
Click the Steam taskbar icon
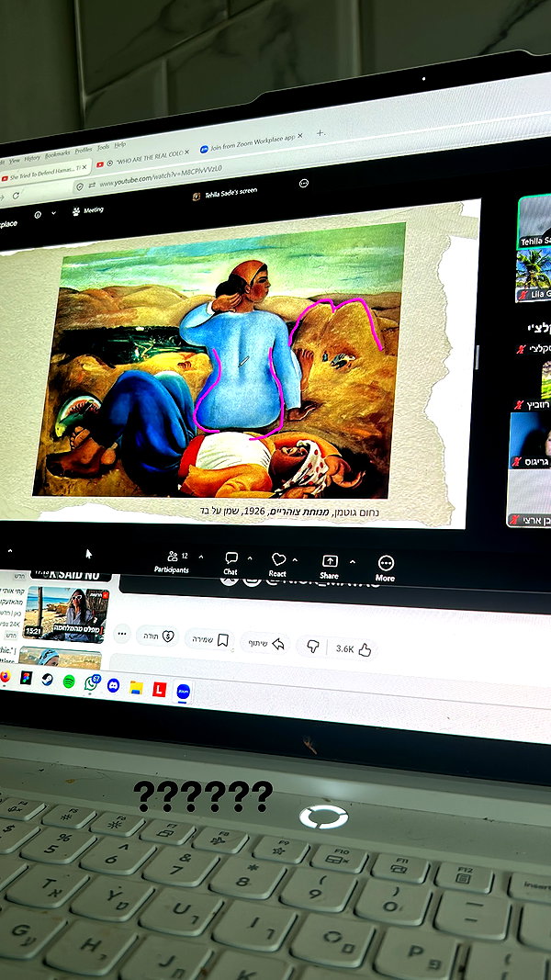tap(47, 680)
